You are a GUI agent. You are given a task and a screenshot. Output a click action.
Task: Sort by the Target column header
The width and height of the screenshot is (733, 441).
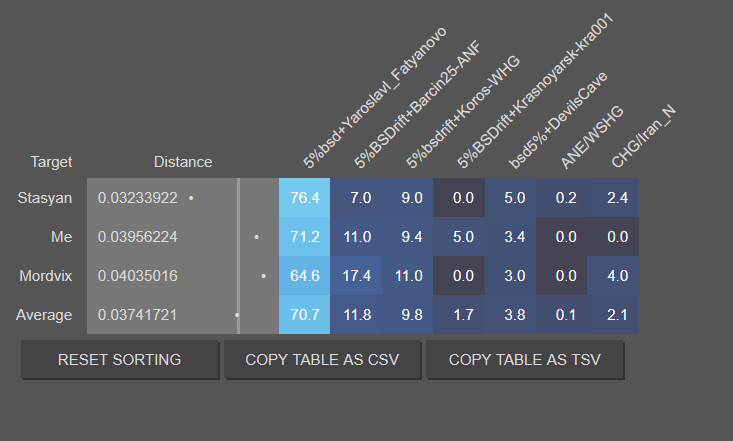click(51, 162)
